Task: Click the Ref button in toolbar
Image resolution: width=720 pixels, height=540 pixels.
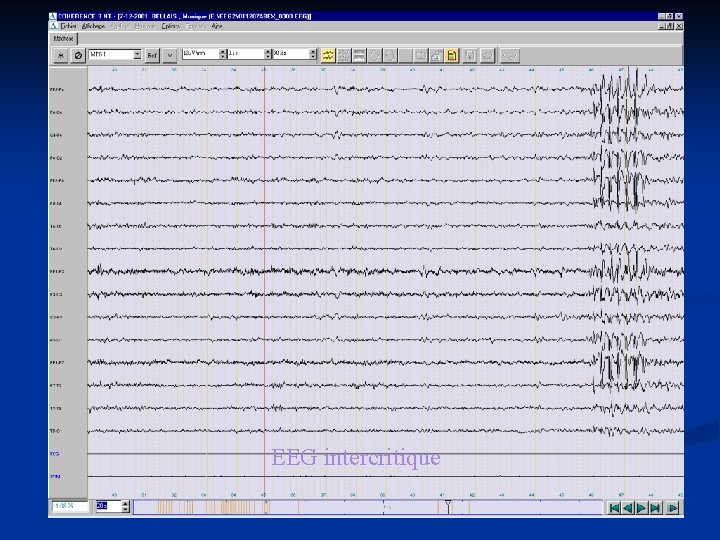Action: [152, 56]
